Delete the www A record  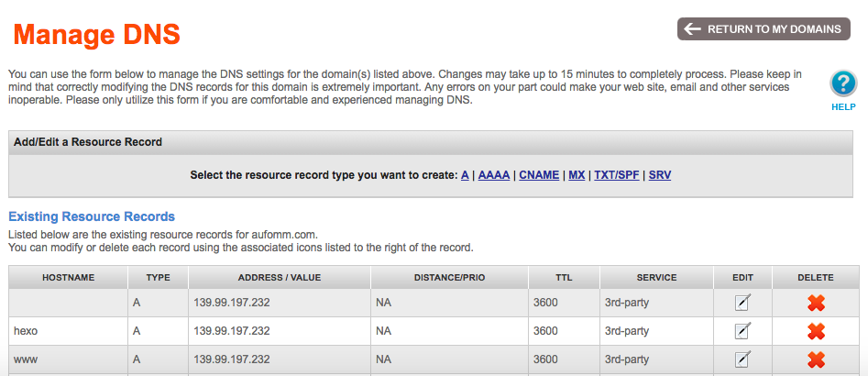coord(816,359)
